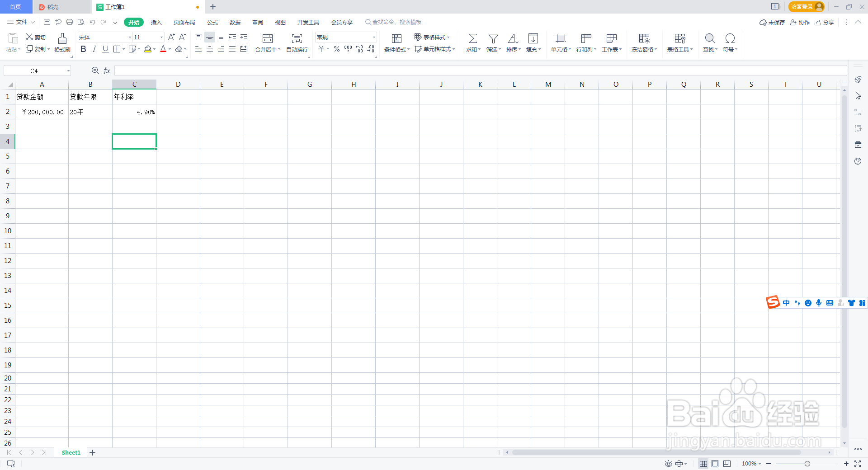Toggle Italic formatting
The image size is (868, 470).
[94, 49]
